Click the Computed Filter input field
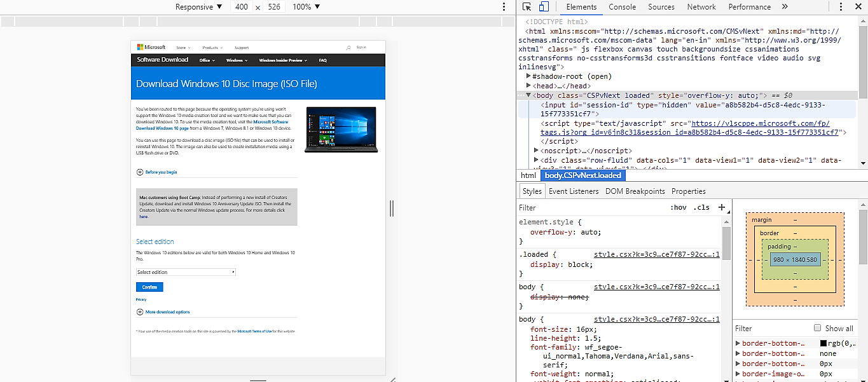The width and height of the screenshot is (868, 382). pos(771,329)
